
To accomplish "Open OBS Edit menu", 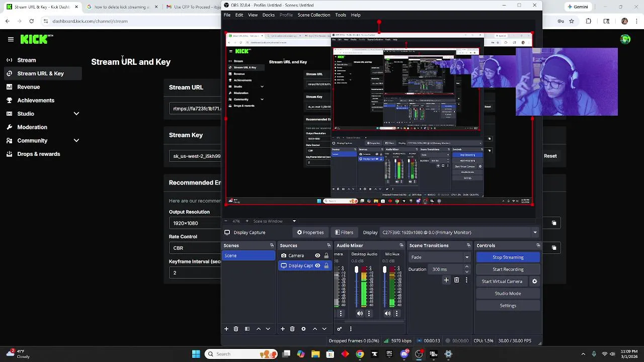I will (x=239, y=15).
